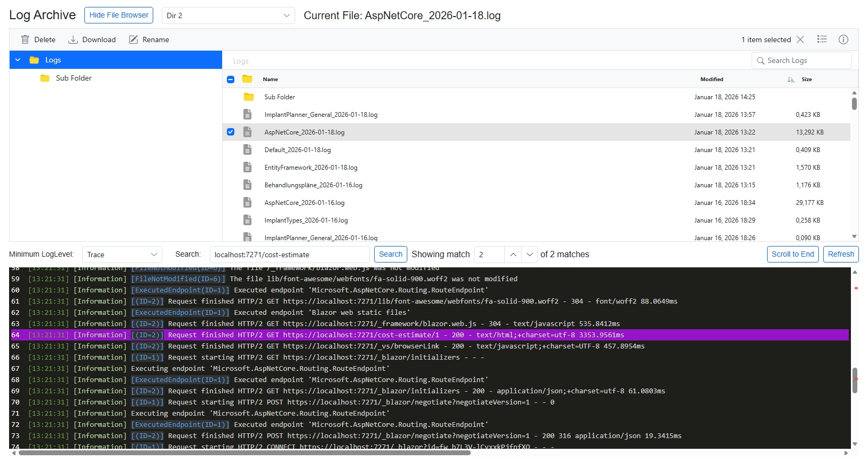The image size is (868, 468).
Task: Click the Search button
Action: point(391,254)
